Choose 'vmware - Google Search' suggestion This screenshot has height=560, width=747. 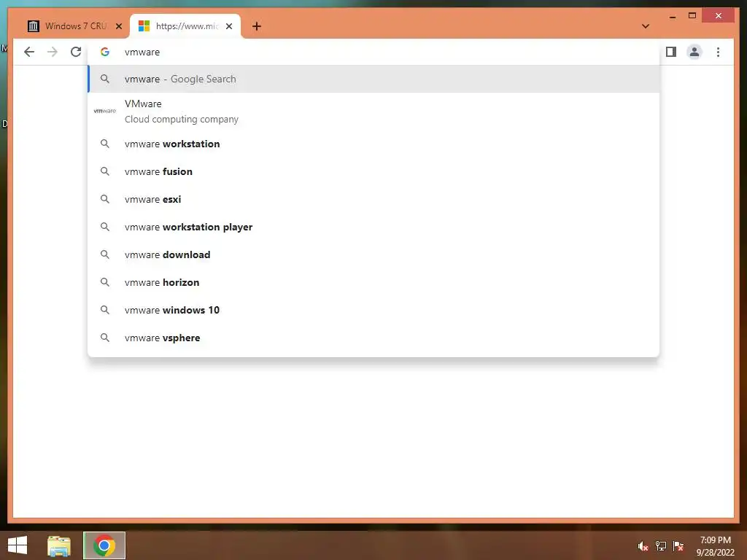coord(373,79)
